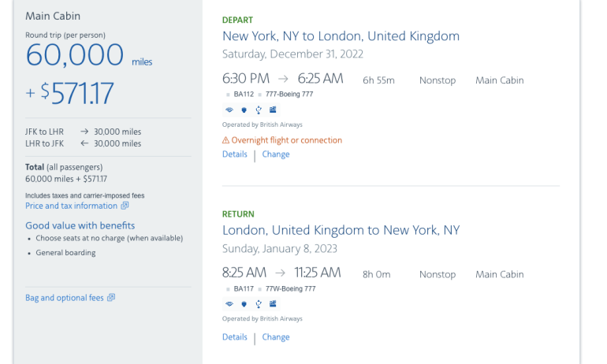Change the departing New York to London flight
Screen dimensions: 607x364
(x=276, y=154)
